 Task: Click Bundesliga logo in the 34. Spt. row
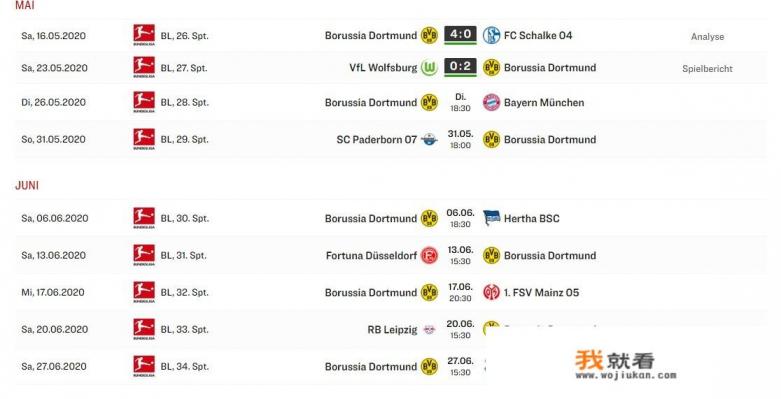tap(144, 366)
